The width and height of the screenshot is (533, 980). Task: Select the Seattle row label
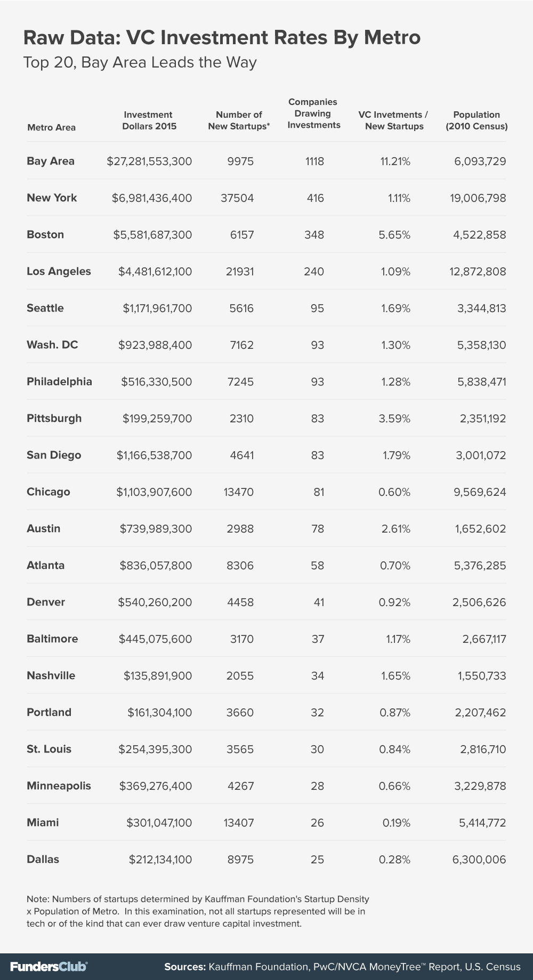45,308
